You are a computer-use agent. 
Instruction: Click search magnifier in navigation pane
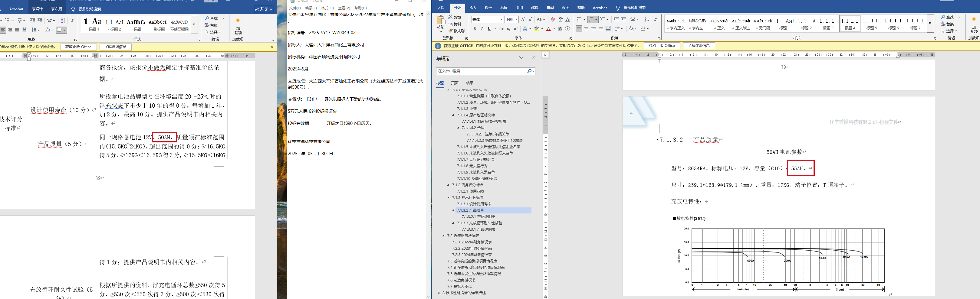point(529,71)
